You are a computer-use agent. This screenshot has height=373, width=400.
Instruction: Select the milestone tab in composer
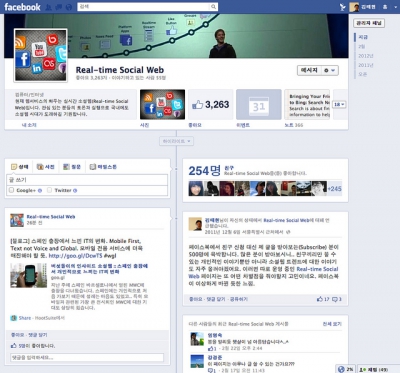[x=103, y=167]
